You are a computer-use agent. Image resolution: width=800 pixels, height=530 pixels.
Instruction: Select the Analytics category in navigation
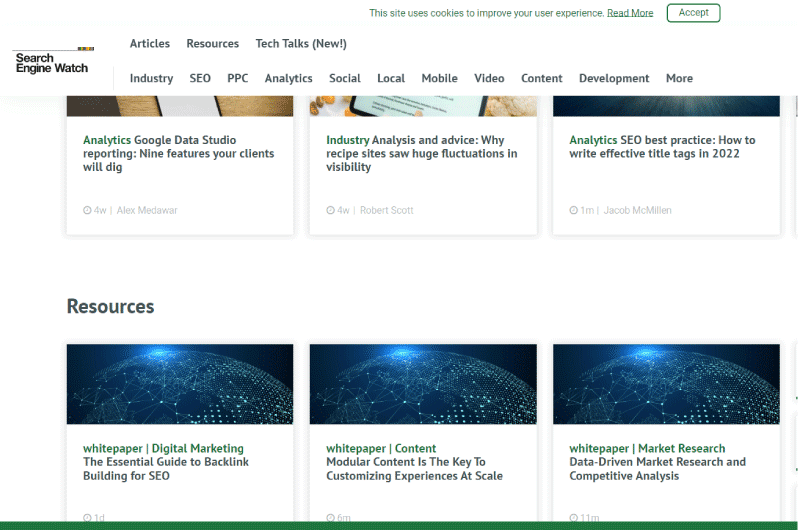tap(288, 79)
